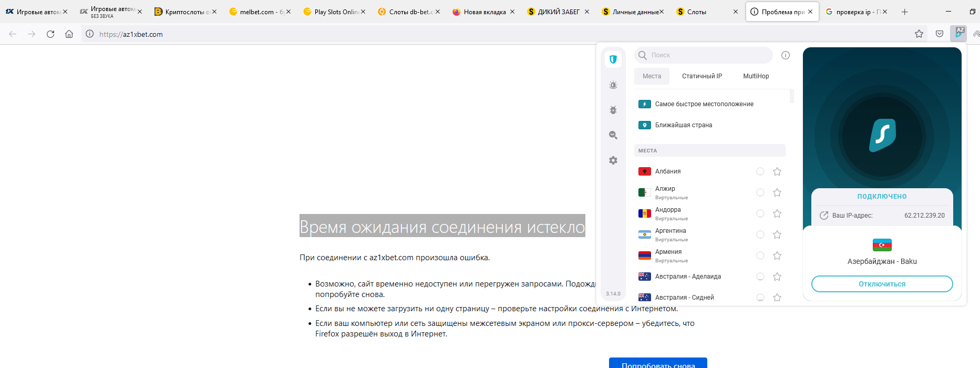Click the Ближайшая страна pin icon
Image resolution: width=980 pixels, height=368 pixels.
click(x=645, y=125)
